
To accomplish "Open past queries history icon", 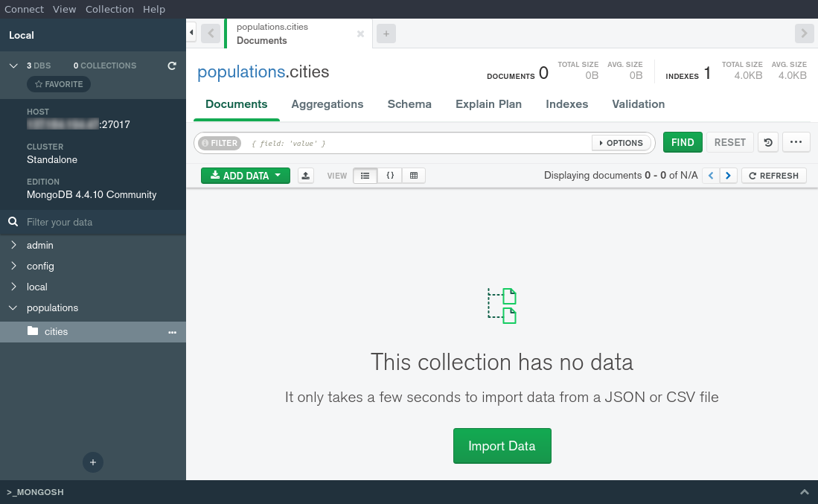I will click(x=767, y=141).
